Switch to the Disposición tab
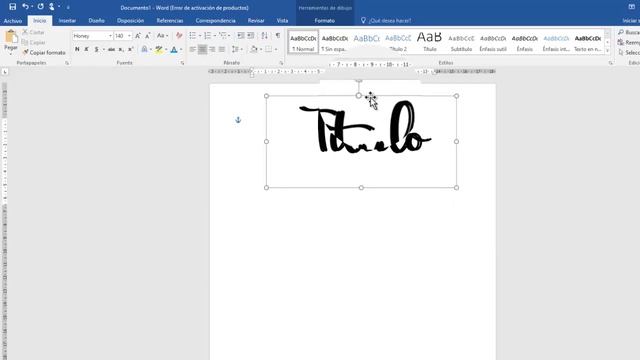The width and height of the screenshot is (640, 360). [x=131, y=20]
